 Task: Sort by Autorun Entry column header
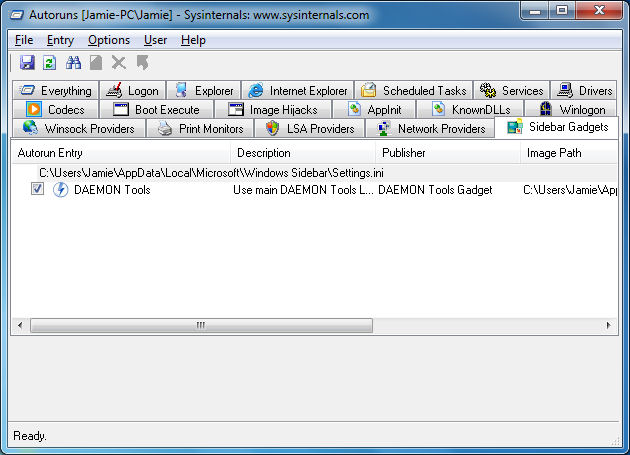click(x=121, y=153)
